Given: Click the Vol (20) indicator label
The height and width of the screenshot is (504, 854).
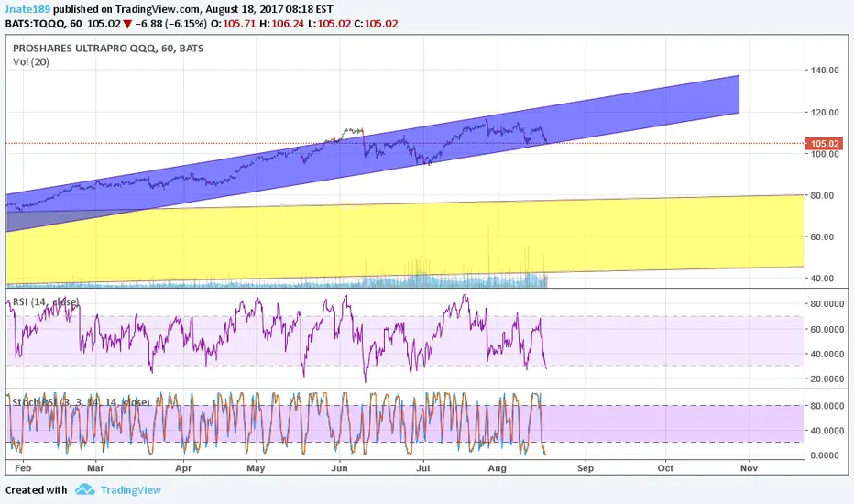Looking at the screenshot, I should [31, 62].
